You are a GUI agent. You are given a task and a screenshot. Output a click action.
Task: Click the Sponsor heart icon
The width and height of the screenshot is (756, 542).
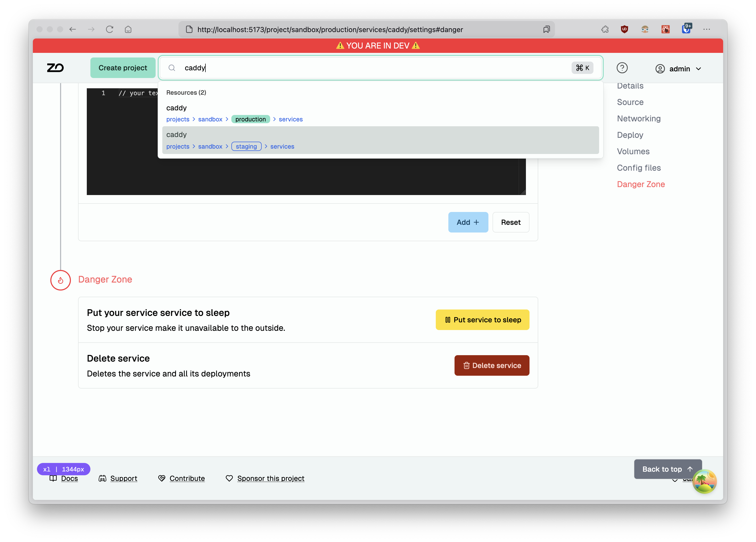(x=229, y=478)
